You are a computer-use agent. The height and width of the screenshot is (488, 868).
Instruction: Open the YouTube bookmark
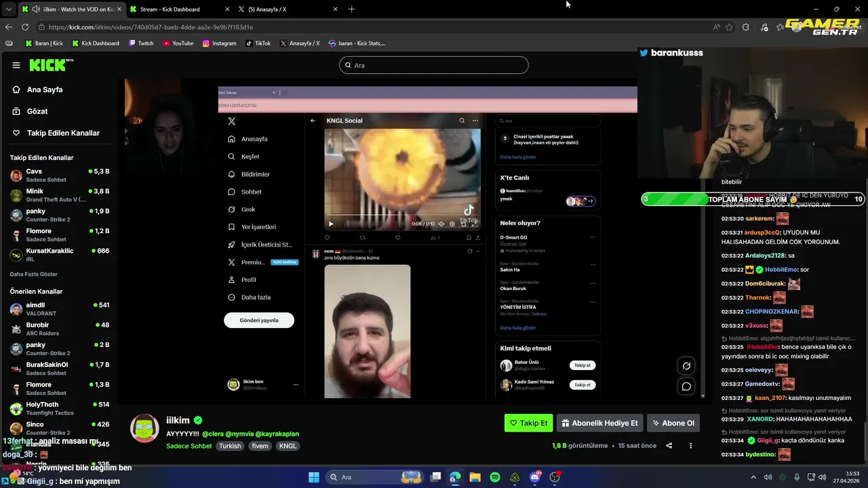coord(178,43)
